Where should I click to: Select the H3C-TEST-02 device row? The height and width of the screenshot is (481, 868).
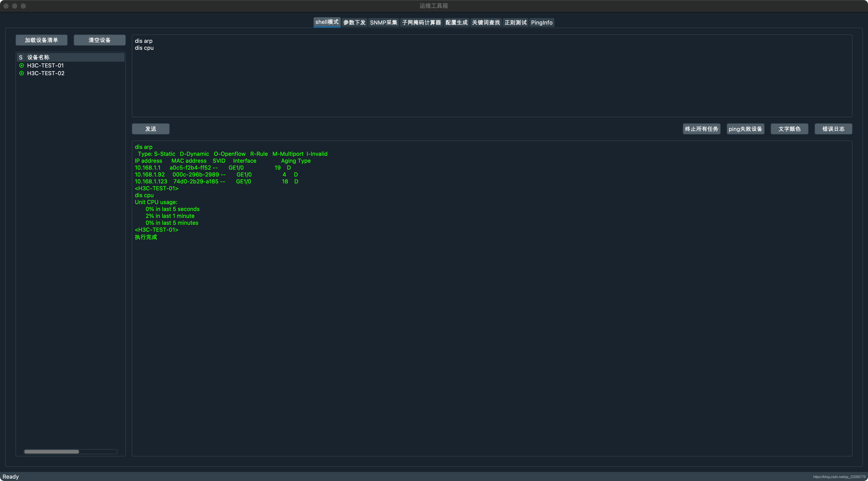coord(46,73)
